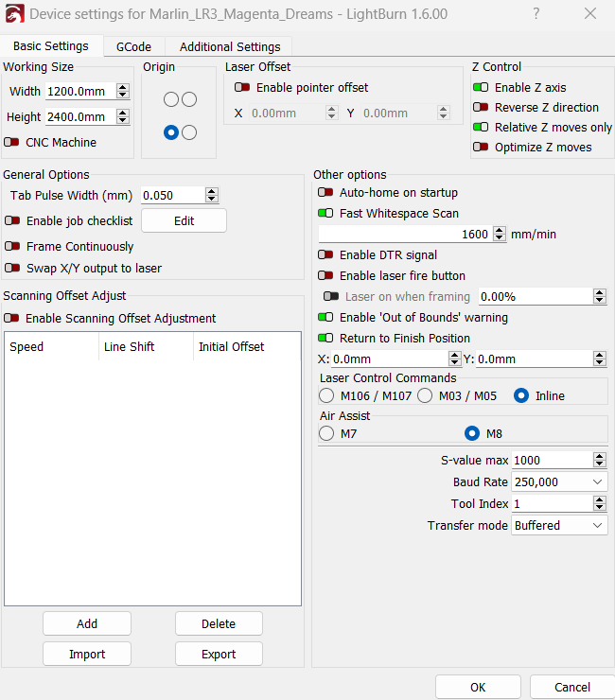Toggle Reverse Z direction
The height and width of the screenshot is (700, 615).
click(481, 107)
